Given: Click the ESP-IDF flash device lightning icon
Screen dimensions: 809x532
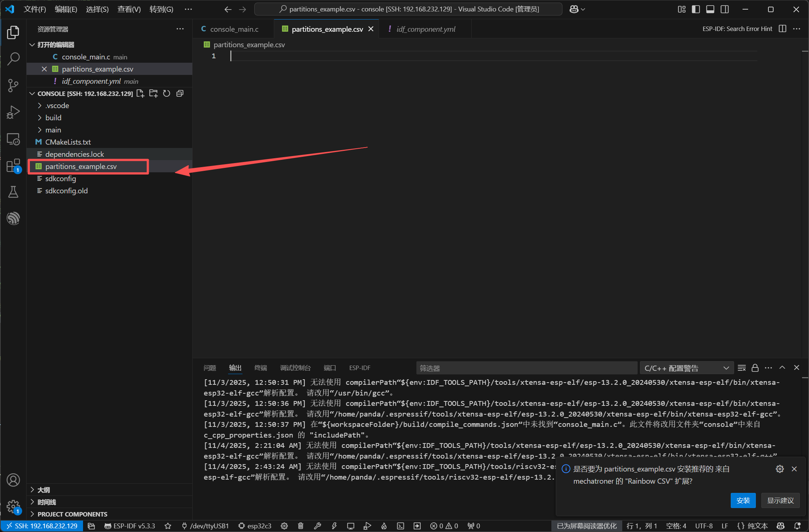Looking at the screenshot, I should pos(334,526).
